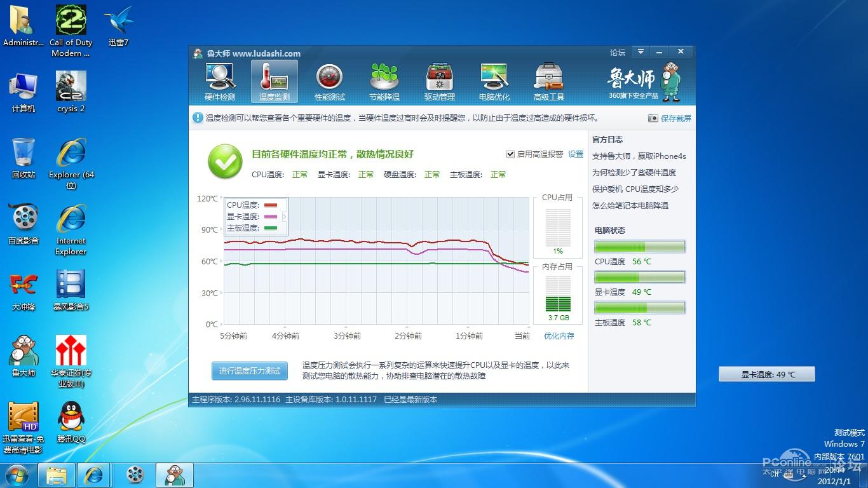Select 迅雷看看 HD desktop icon
This screenshot has width=868, height=488.
click(x=24, y=428)
